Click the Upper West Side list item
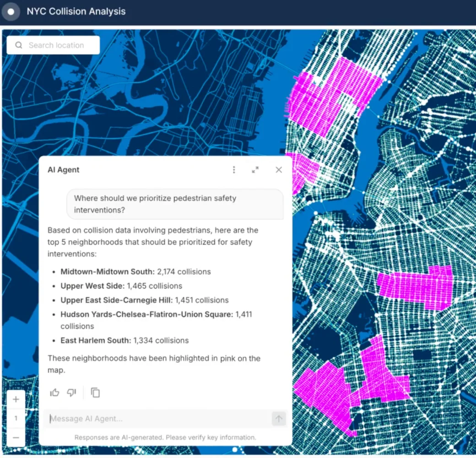Viewport: 476px width, 458px height. (121, 286)
